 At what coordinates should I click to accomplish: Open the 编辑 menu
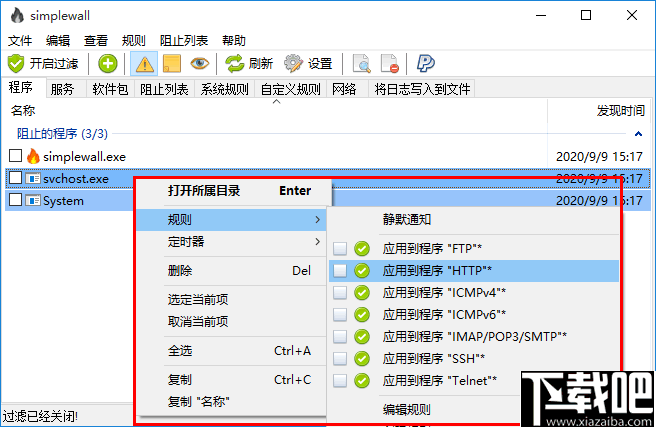click(58, 41)
